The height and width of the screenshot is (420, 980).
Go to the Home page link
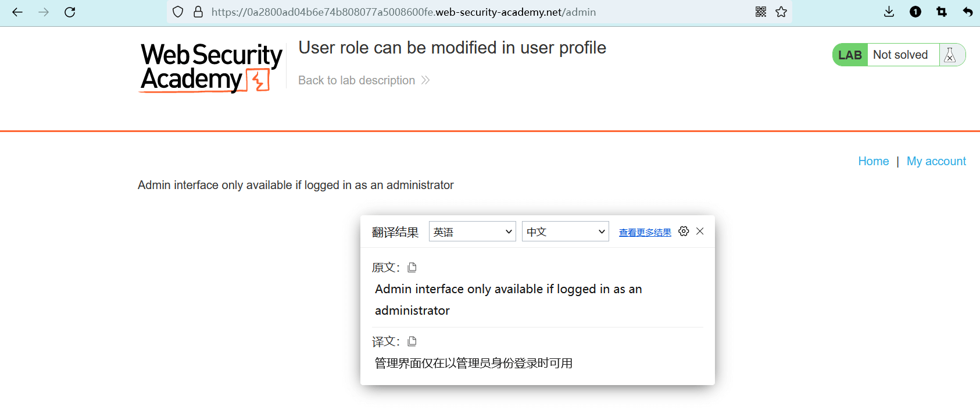click(x=873, y=161)
